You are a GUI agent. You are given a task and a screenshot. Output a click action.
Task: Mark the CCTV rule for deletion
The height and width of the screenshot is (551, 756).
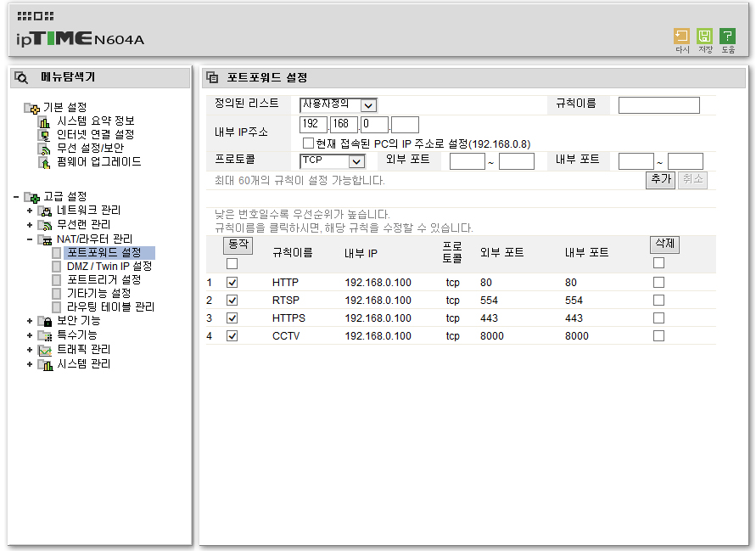(x=658, y=336)
